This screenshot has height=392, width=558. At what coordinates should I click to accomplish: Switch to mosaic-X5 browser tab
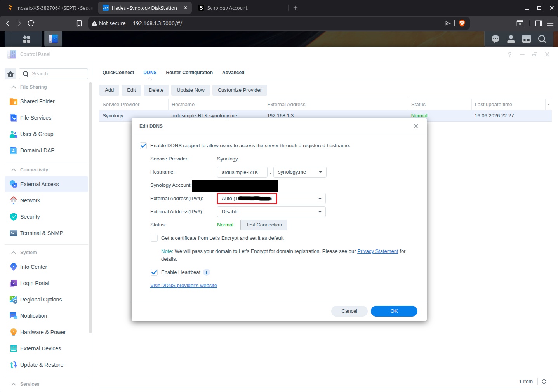[50, 8]
